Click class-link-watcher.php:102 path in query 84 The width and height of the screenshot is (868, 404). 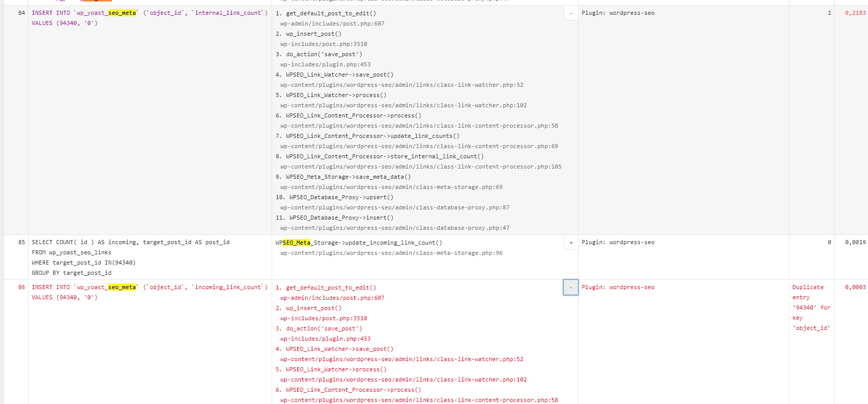(x=403, y=106)
